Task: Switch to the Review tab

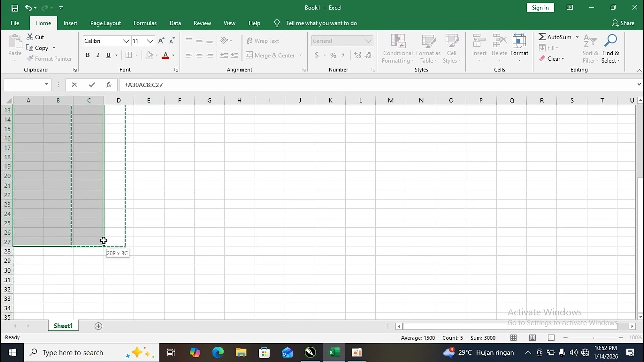Action: tap(202, 23)
